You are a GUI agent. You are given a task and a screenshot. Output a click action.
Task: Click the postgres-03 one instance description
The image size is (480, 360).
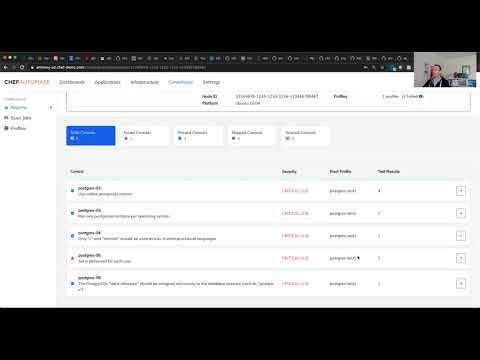(124, 216)
